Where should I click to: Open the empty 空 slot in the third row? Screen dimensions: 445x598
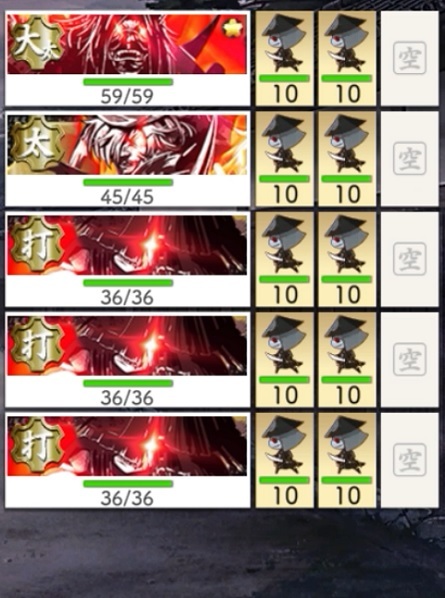click(410, 259)
